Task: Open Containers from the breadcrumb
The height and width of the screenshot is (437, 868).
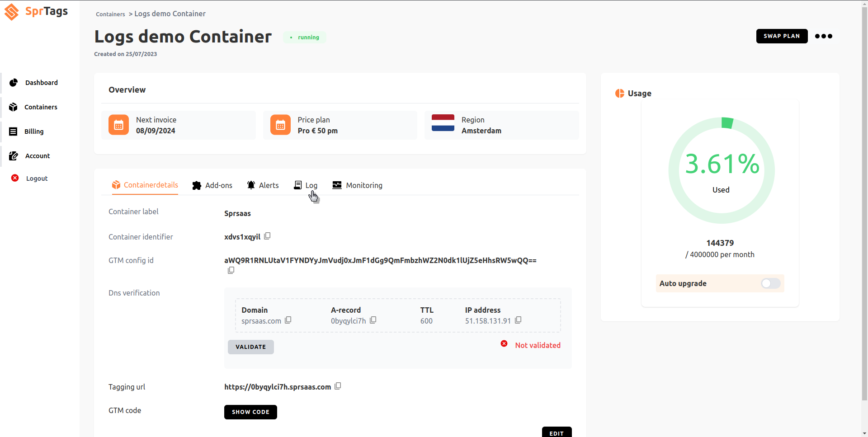Action: coord(110,14)
